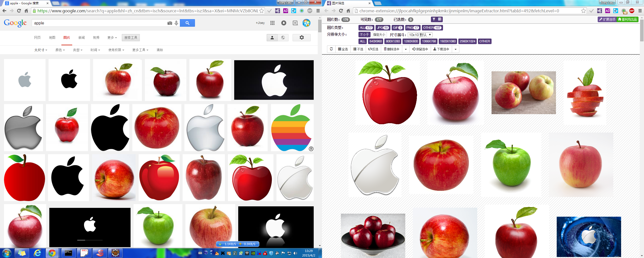Screen dimensions: 644x258
Task: Switch to the 地图 tab
Action: click(x=52, y=38)
